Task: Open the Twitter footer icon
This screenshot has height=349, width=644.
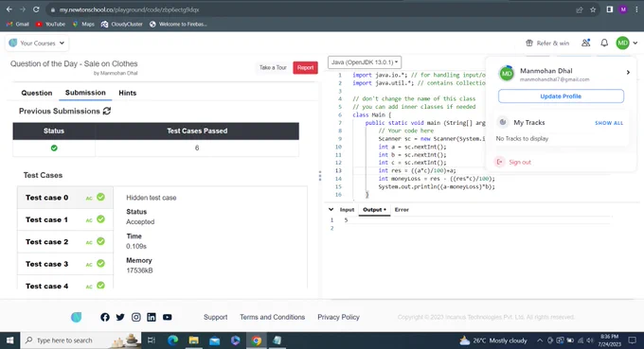Action: [x=120, y=317]
